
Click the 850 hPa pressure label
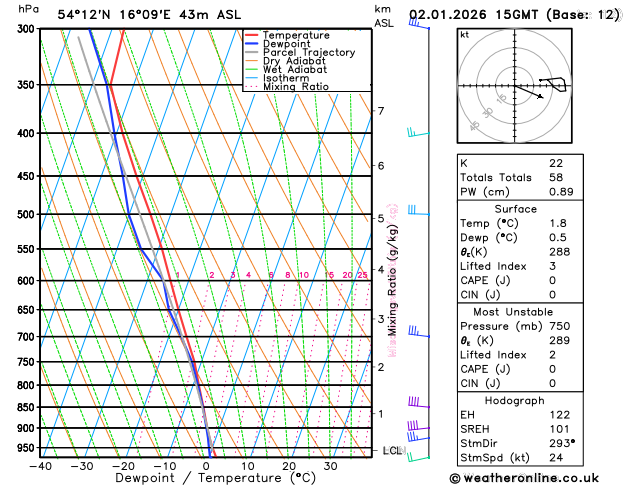[x=28, y=407]
